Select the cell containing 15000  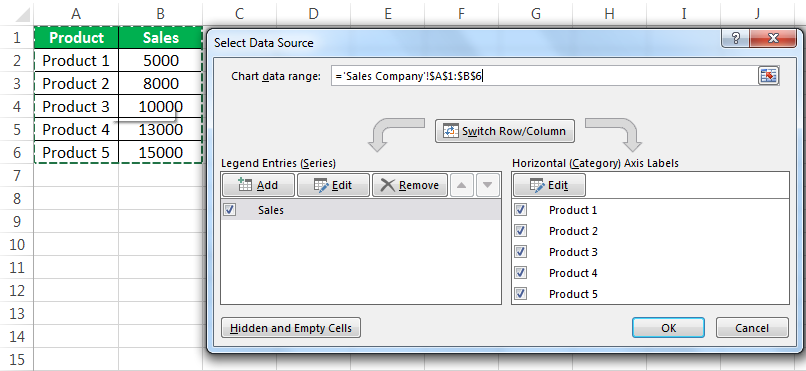(160, 153)
